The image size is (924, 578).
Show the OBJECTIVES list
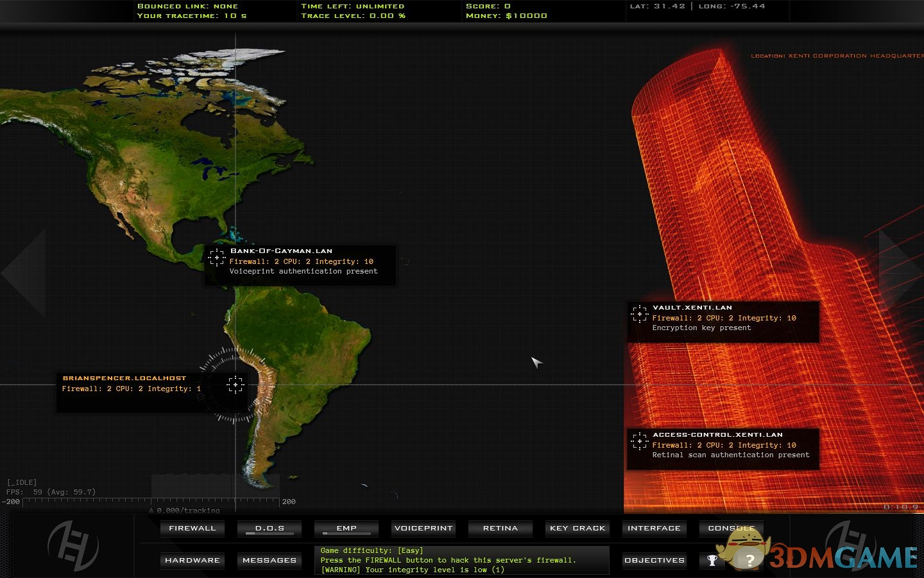pos(654,561)
